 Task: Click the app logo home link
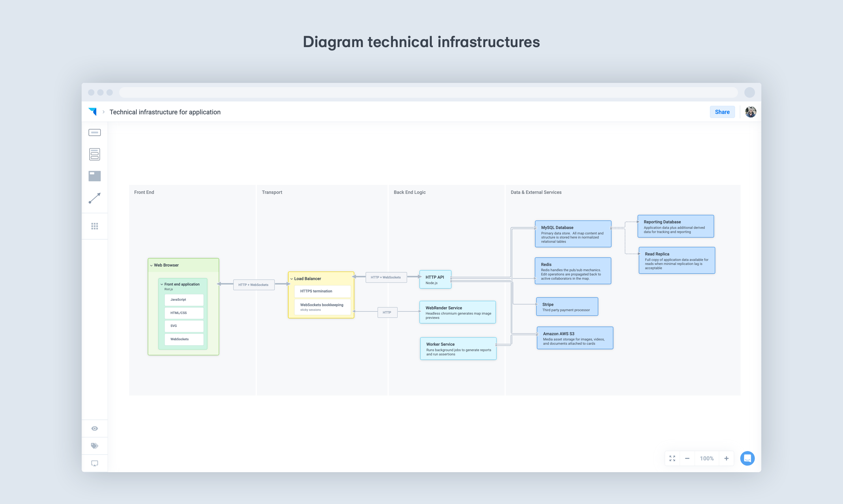[x=93, y=112]
